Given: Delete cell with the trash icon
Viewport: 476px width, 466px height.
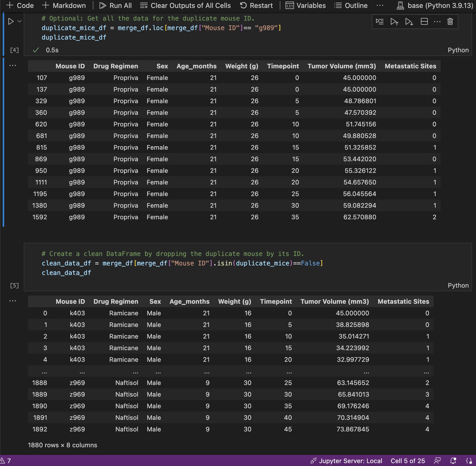Looking at the screenshot, I should 450,21.
